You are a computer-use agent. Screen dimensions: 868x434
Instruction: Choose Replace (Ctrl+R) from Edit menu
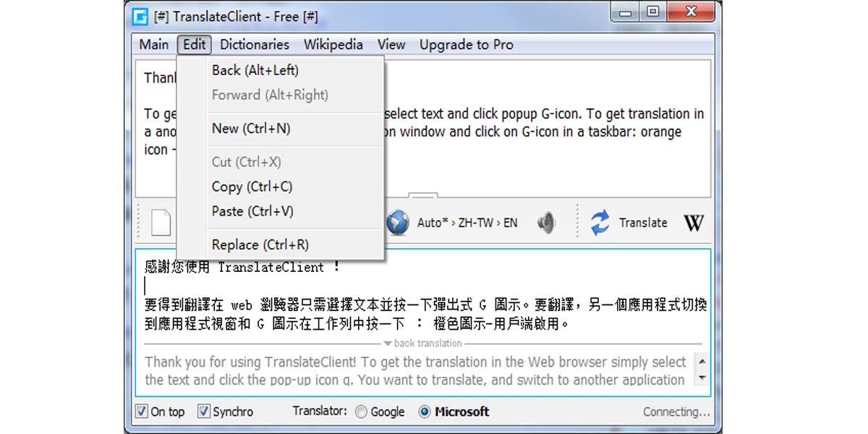281,244
